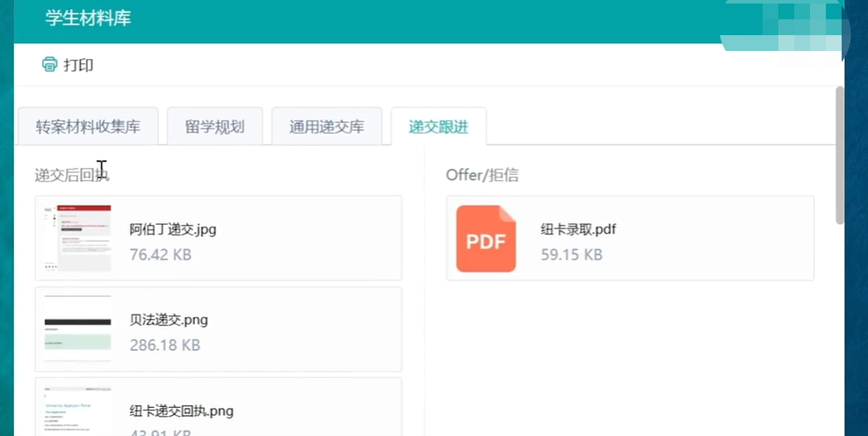Click the 贝法递交.png file name
Viewport: 868px width, 436px height.
pyautogui.click(x=169, y=320)
